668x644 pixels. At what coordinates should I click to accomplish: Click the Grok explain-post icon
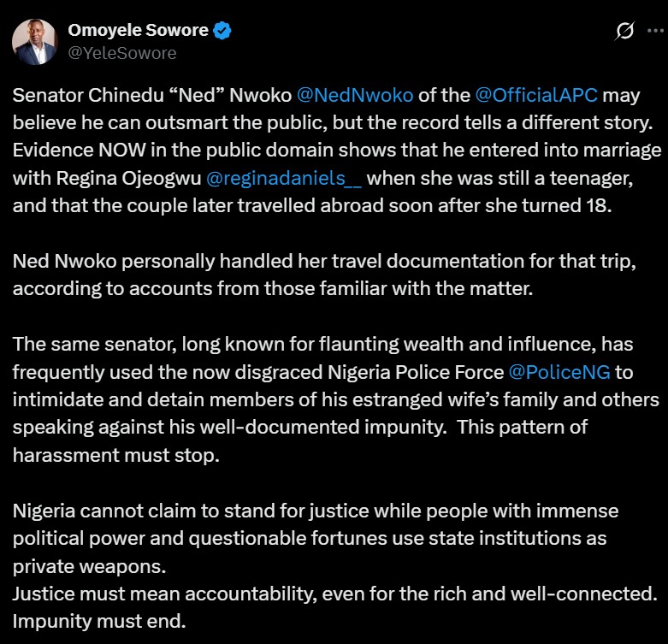(625, 32)
